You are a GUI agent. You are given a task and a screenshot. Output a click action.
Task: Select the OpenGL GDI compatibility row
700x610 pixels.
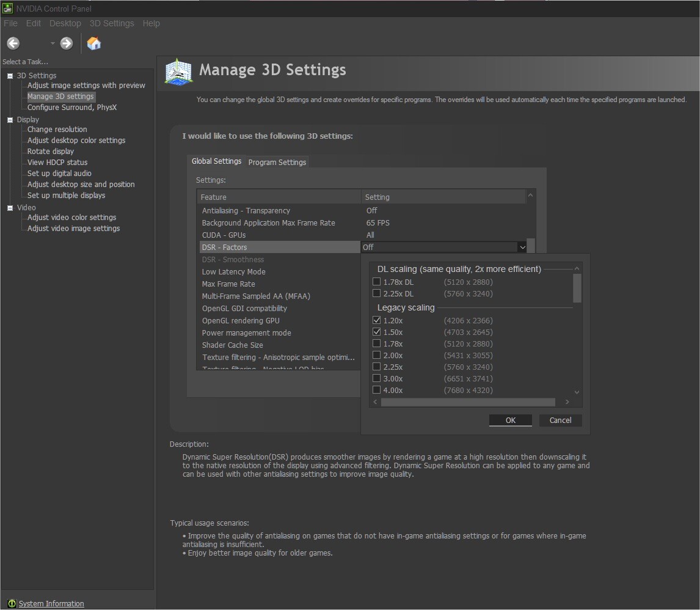click(x=279, y=308)
